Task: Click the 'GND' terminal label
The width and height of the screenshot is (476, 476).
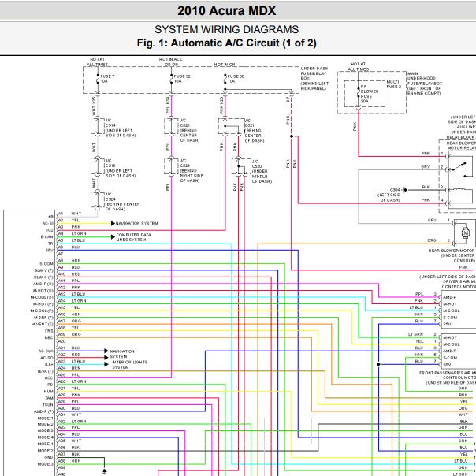Action: pos(49,458)
